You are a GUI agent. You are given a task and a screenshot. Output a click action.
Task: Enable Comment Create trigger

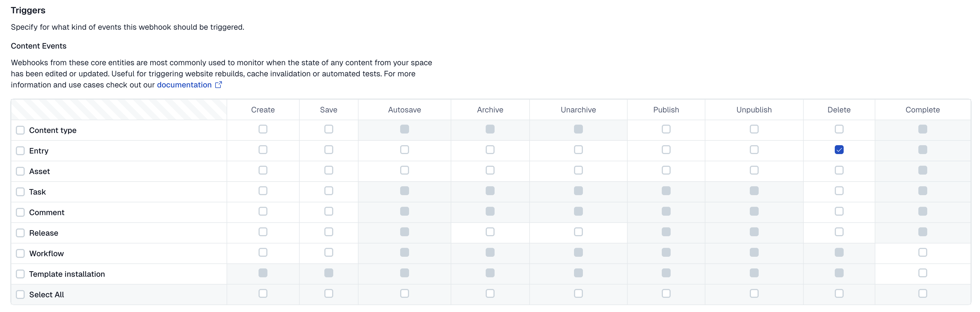point(263,212)
